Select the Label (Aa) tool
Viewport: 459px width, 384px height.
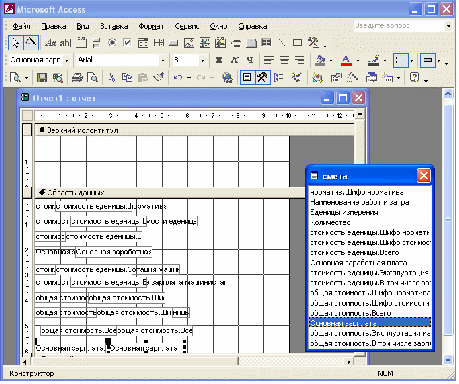[x=50, y=43]
